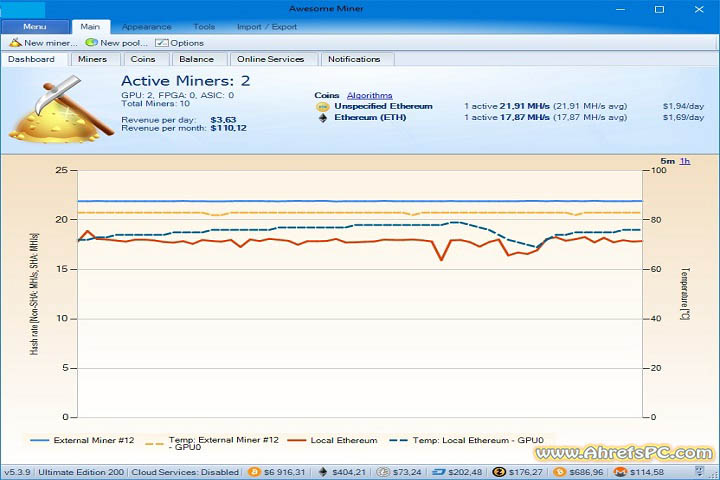Click Cloud Services: Disabled status text

click(186, 472)
